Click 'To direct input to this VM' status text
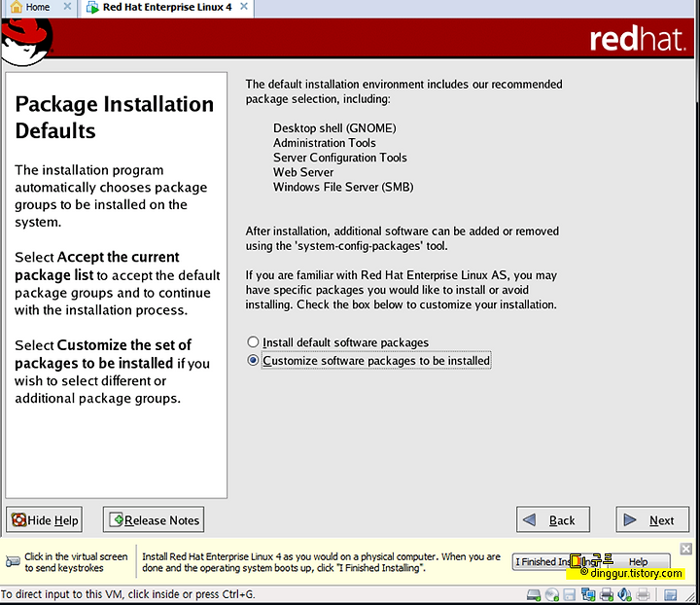Screen dimensions: 700x605 127,594
